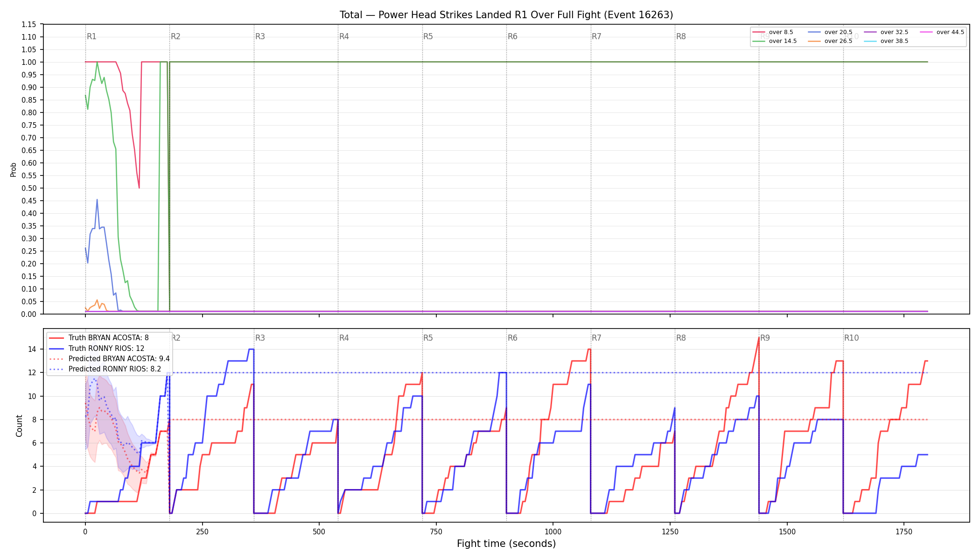The image size is (980, 560).
Task: Click the 14 tick on the Count axis
Action: pos(32,349)
